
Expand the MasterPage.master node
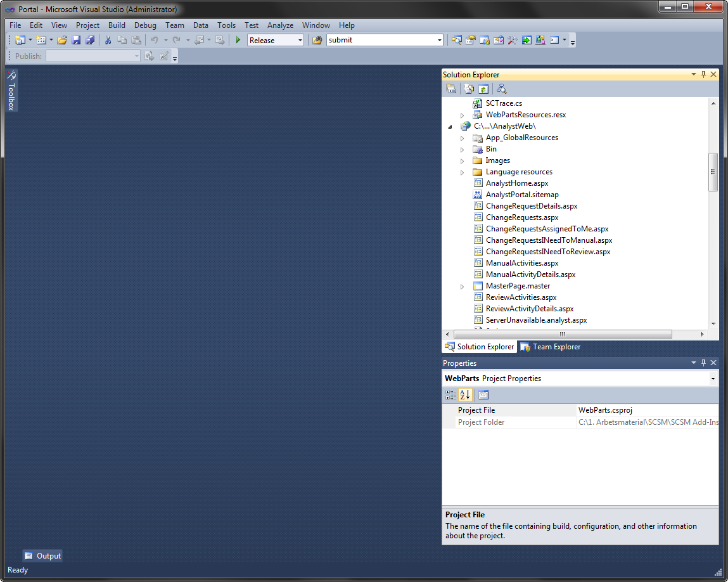(462, 287)
